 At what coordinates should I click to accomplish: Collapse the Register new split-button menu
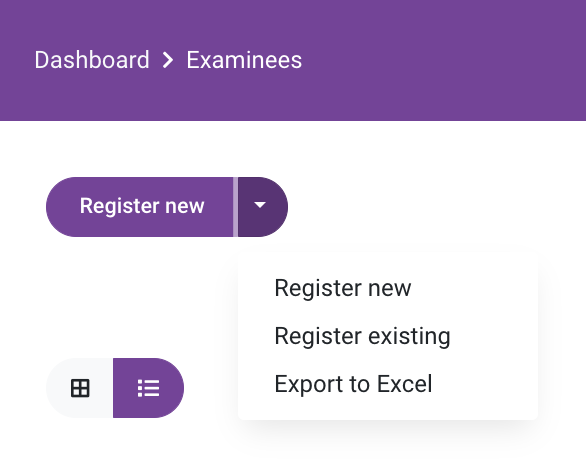tap(263, 207)
